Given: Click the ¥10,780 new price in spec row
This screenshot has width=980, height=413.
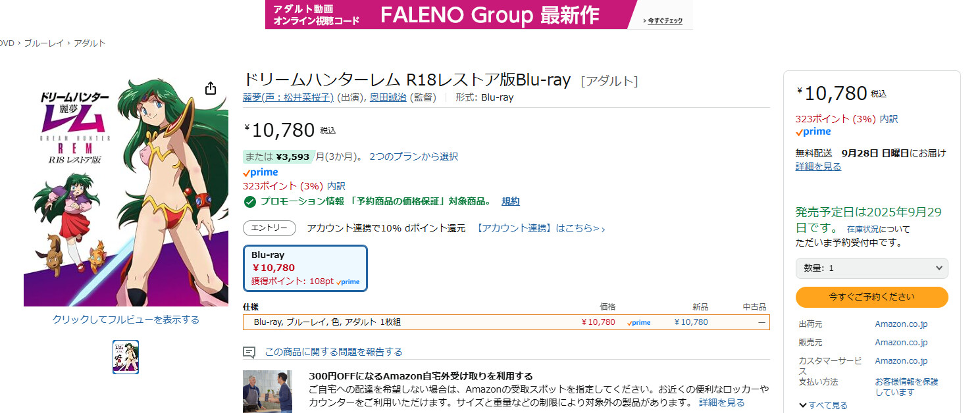Looking at the screenshot, I should click(691, 322).
